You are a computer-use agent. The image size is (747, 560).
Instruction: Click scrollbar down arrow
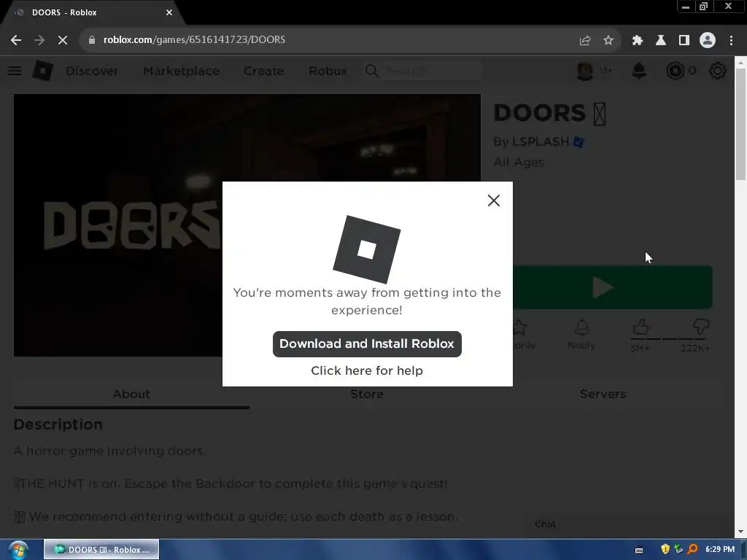pos(740,532)
